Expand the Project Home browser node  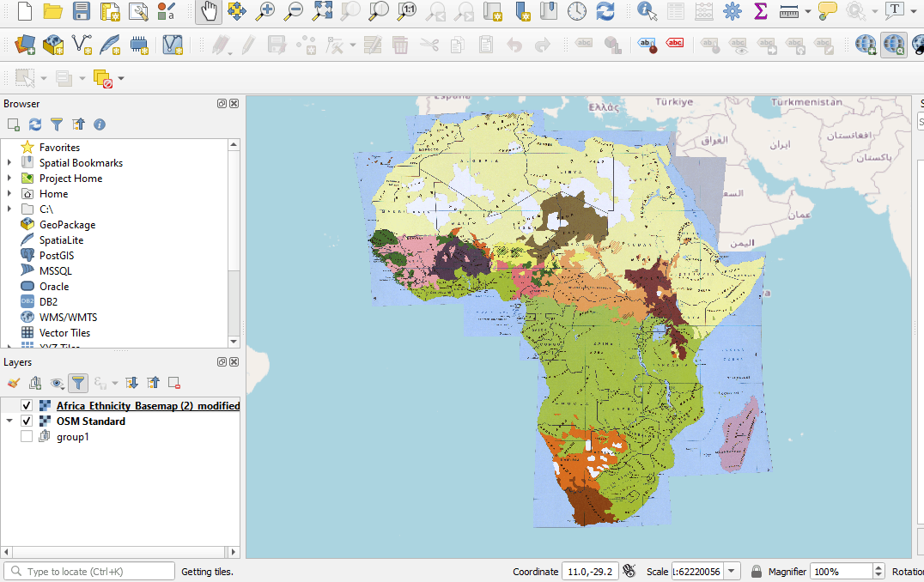[x=9, y=179]
